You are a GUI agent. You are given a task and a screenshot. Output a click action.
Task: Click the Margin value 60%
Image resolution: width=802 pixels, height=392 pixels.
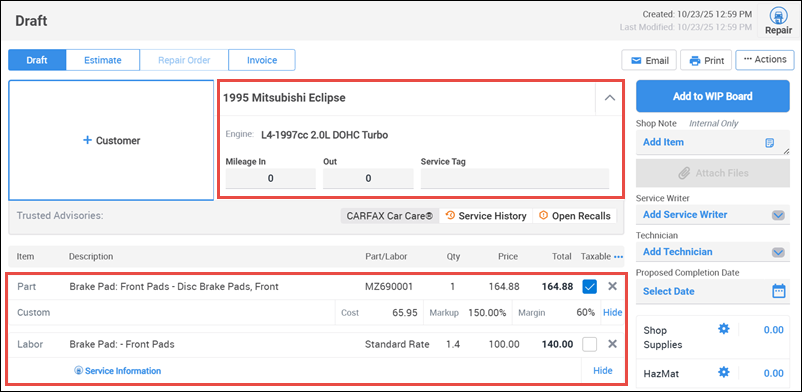(586, 312)
